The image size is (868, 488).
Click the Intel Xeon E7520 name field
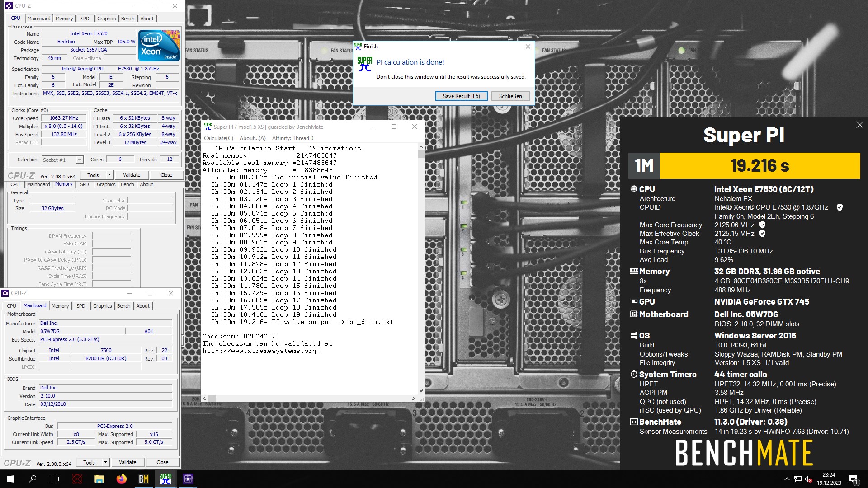click(x=89, y=33)
